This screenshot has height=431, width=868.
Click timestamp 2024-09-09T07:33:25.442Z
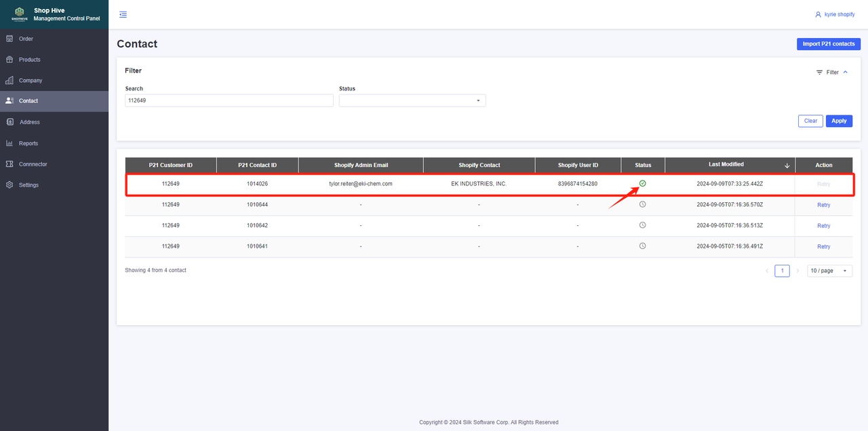[730, 184]
